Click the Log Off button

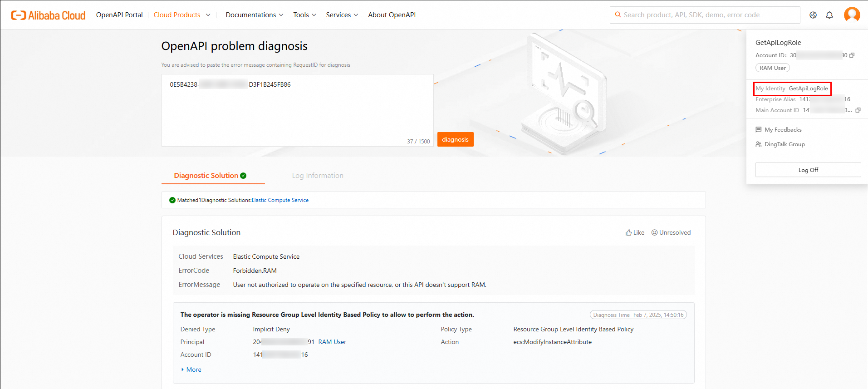point(808,170)
